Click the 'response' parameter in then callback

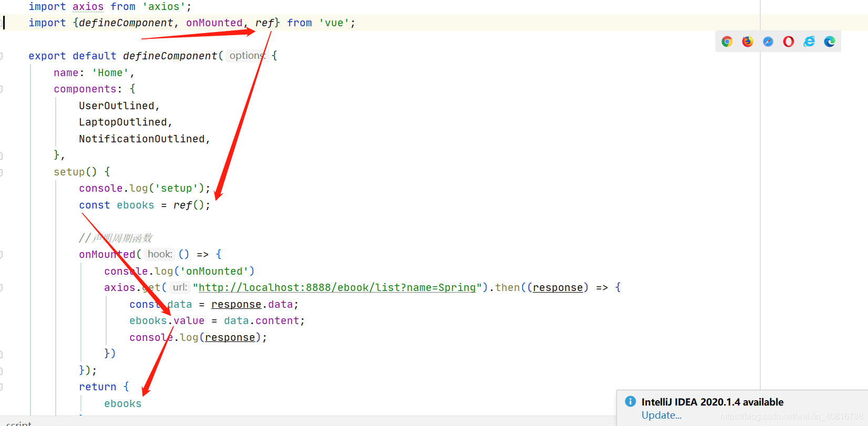click(558, 288)
